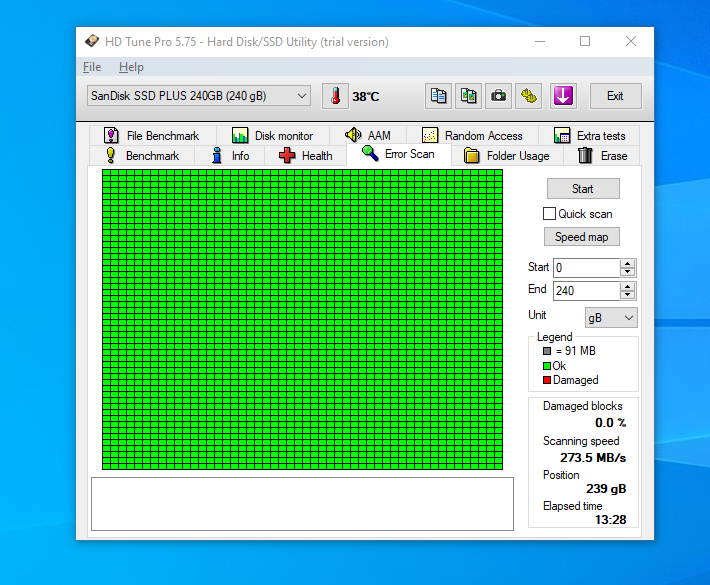Click the empty log box below grid
The image size is (710, 585).
[302, 503]
